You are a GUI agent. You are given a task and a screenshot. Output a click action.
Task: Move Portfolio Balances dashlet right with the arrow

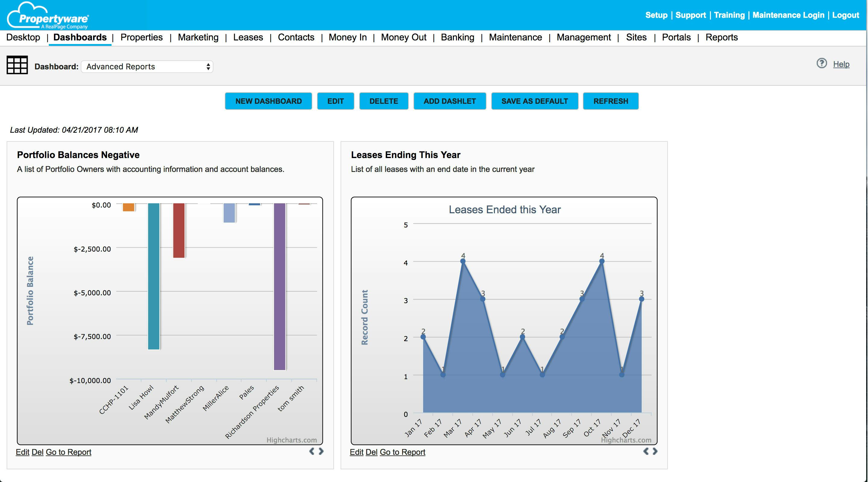(x=321, y=451)
